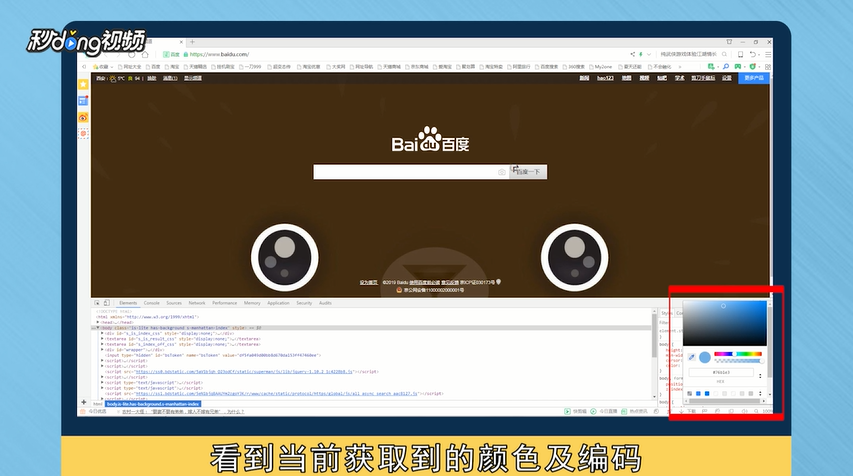Select the body breadcrumb in DevTools footer

point(153,404)
